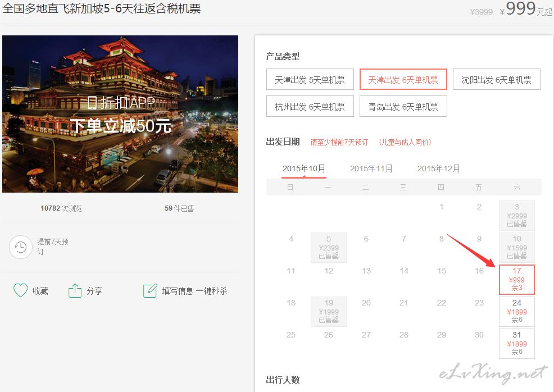Click calendar date 4
554x392 pixels.
[x=291, y=239]
